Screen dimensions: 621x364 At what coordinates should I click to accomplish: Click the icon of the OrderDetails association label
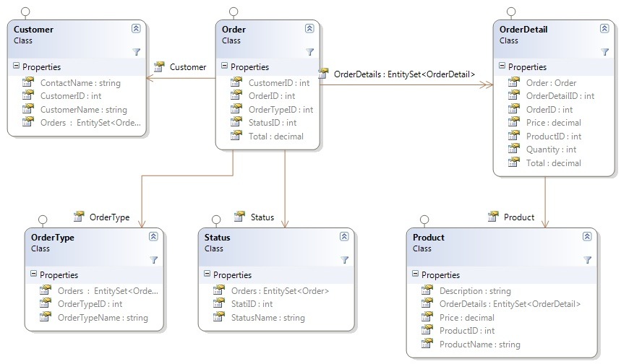tap(324, 73)
